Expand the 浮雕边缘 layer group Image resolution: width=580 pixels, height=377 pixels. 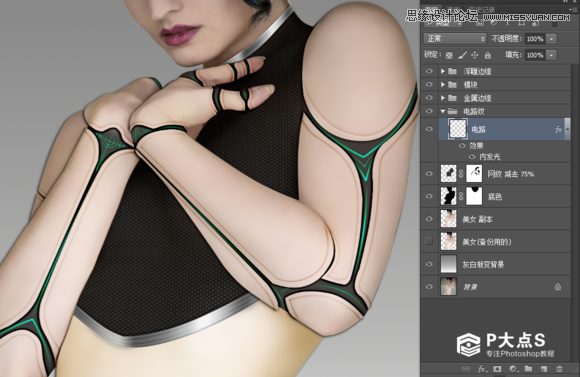443,71
